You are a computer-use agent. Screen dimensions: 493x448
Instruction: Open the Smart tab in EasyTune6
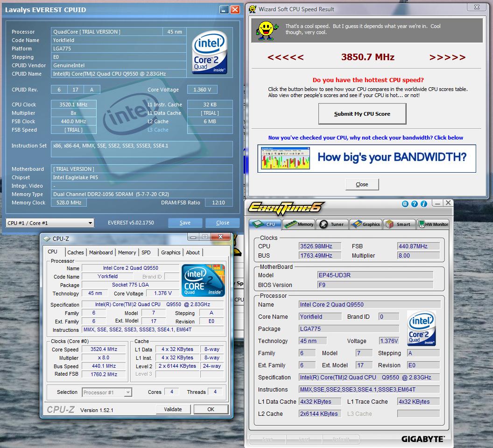[x=399, y=224]
